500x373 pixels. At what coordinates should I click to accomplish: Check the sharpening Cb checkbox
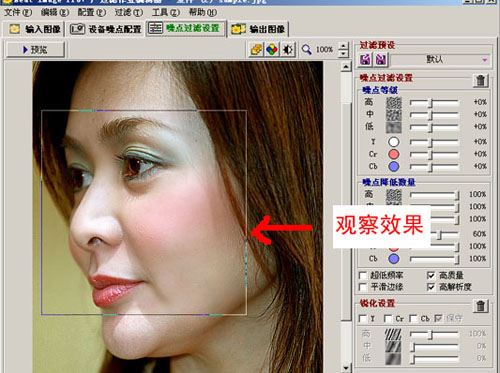413,319
